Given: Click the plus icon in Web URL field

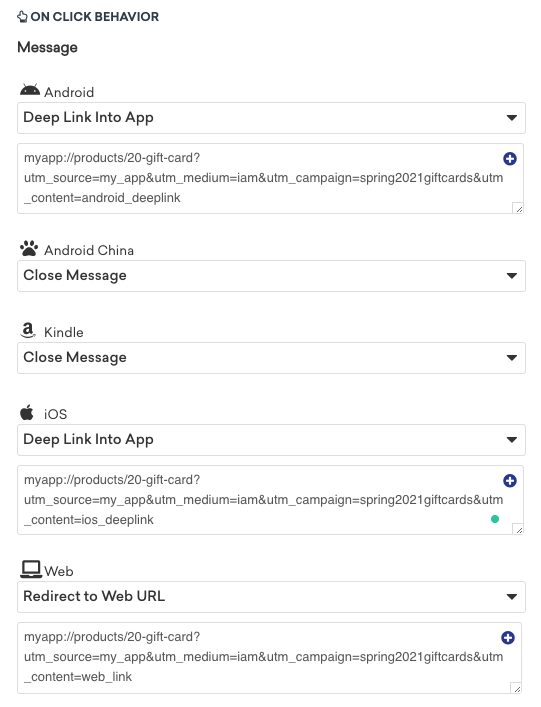Looking at the screenshot, I should click(x=508, y=638).
